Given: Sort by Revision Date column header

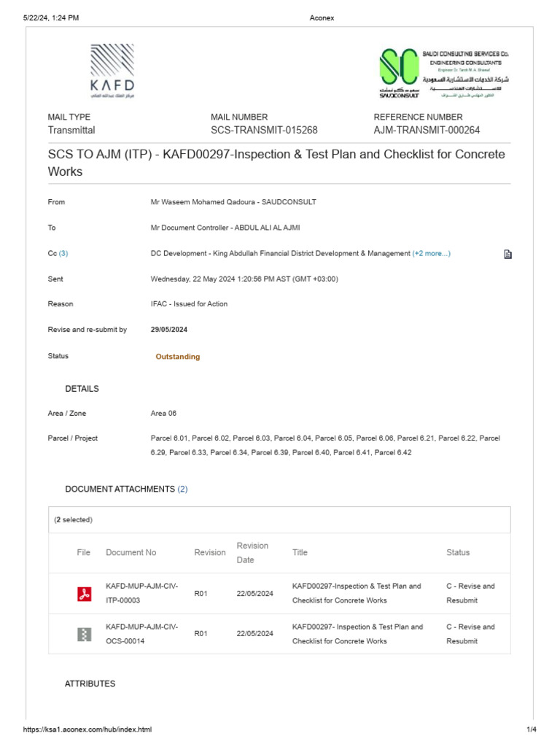Looking at the screenshot, I should [x=252, y=553].
